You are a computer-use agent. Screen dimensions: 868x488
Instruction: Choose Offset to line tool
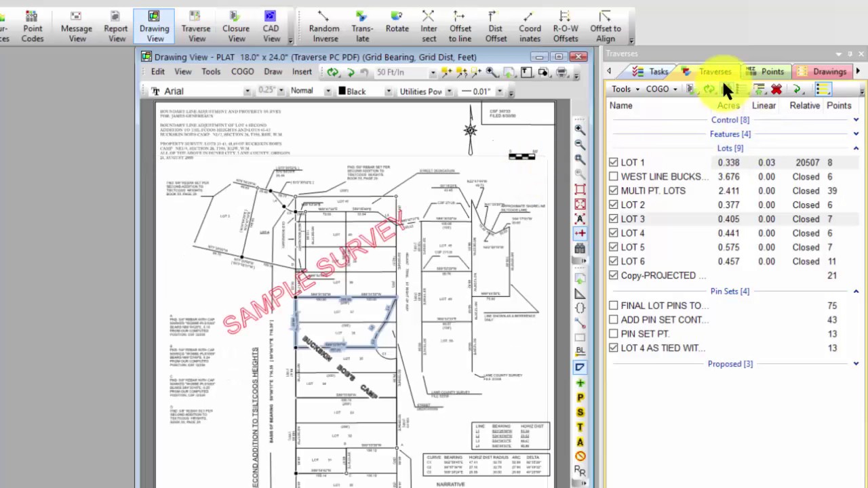pos(460,26)
